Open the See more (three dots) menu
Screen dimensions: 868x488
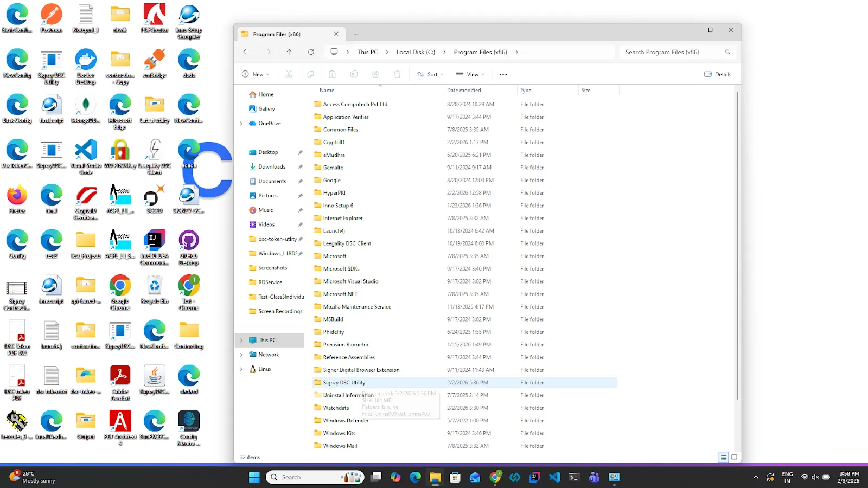pyautogui.click(x=503, y=74)
